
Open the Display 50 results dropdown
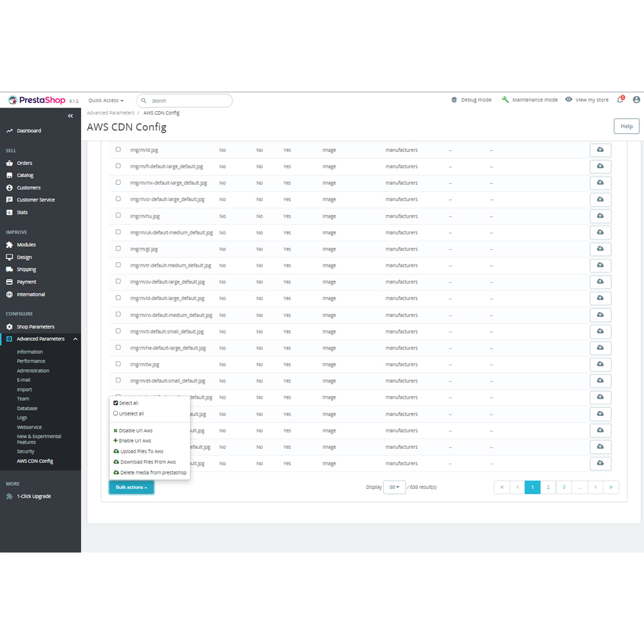[395, 487]
